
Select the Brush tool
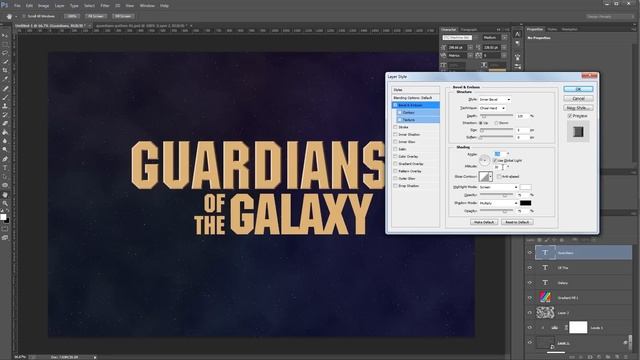coord(5,97)
